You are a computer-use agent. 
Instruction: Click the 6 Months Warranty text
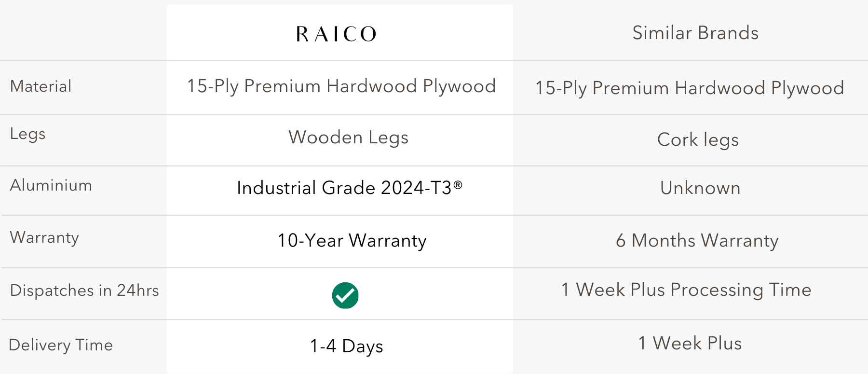[x=697, y=240]
